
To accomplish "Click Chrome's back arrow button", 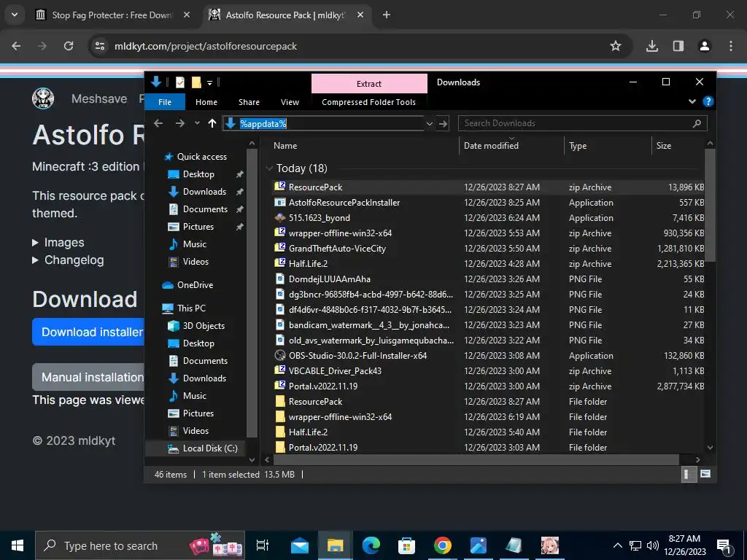I will 16,46.
